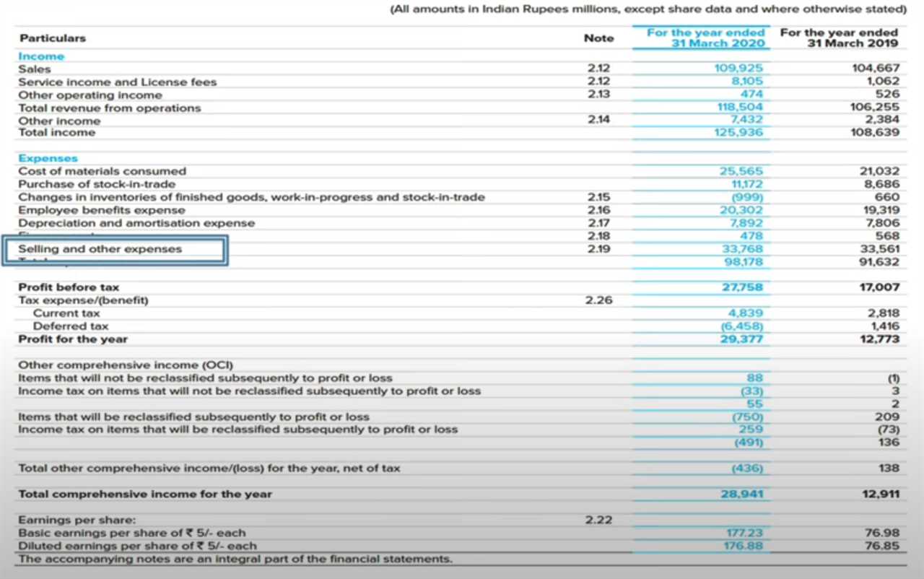The width and height of the screenshot is (924, 579).
Task: Select 'Purchase of stock-in-trade' label
Action: [x=97, y=184]
